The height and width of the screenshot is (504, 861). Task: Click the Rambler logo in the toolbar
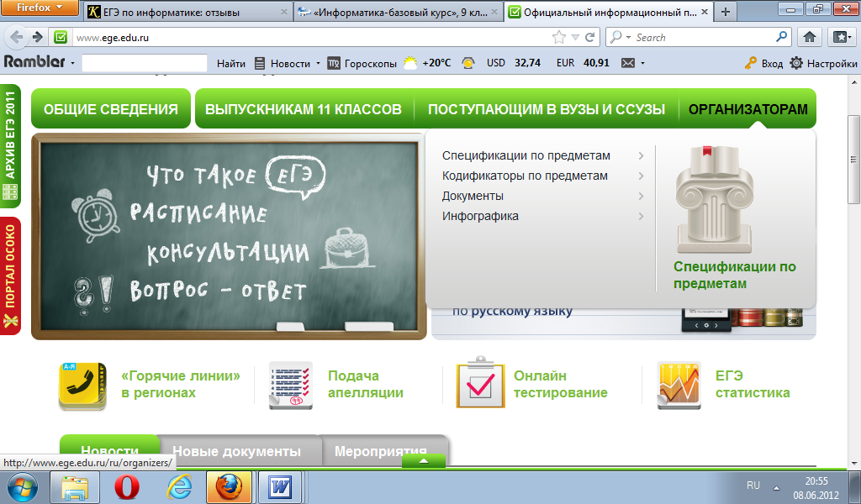[x=34, y=61]
